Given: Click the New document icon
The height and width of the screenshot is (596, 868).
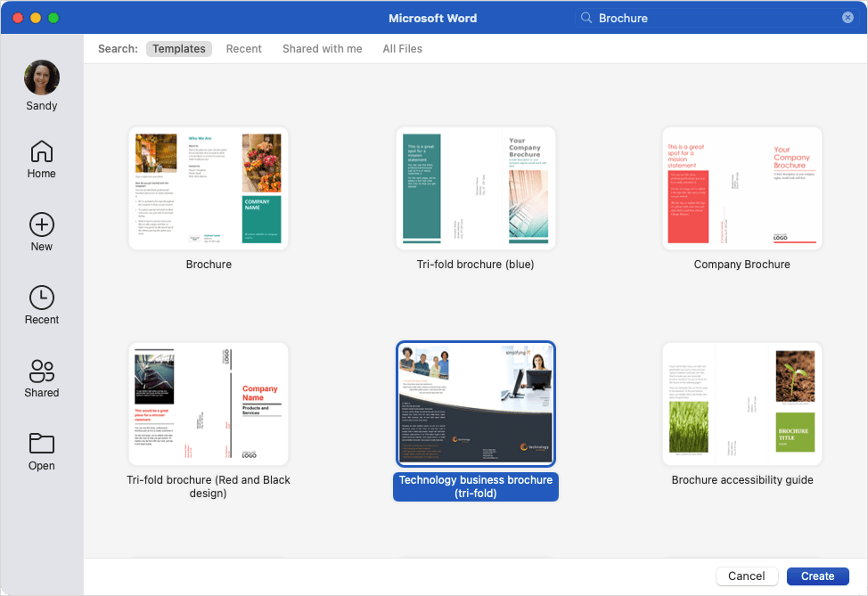Looking at the screenshot, I should point(41,225).
